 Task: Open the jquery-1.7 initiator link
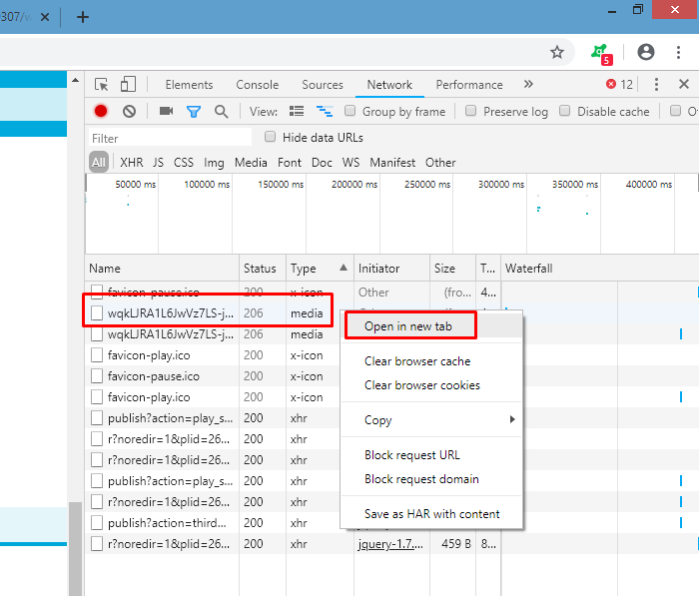(x=391, y=544)
